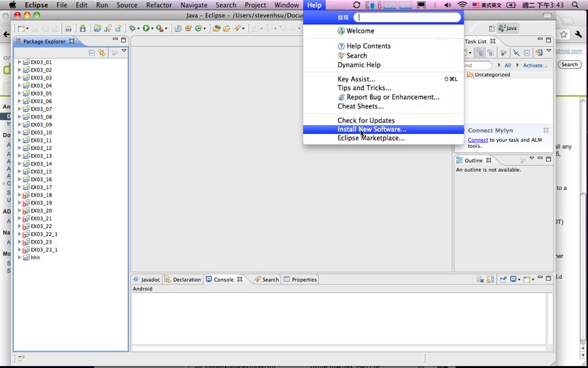Click the Open Perspective icon
The height and width of the screenshot is (368, 588).
click(x=492, y=28)
